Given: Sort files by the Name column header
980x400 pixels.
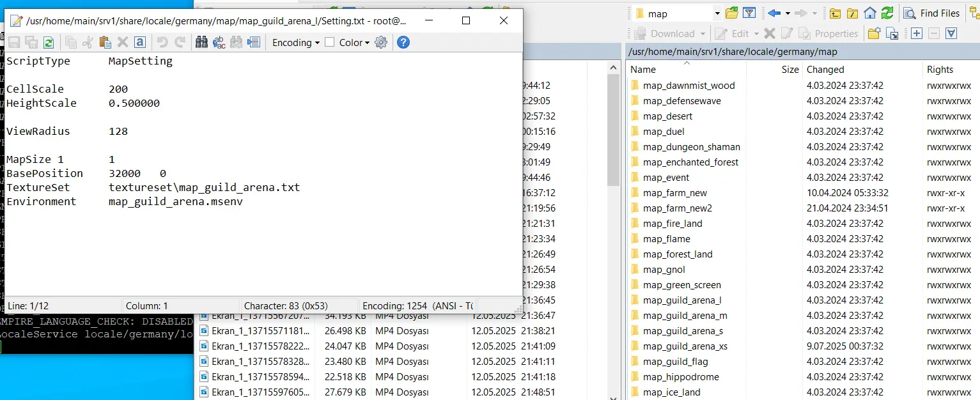Looking at the screenshot, I should tap(643, 70).
